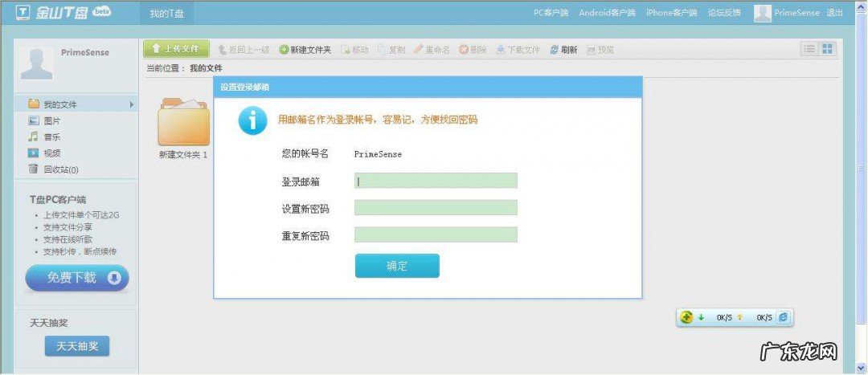Click 确定 to confirm the dialog
Image resolution: width=868 pixels, height=375 pixels.
pos(397,266)
